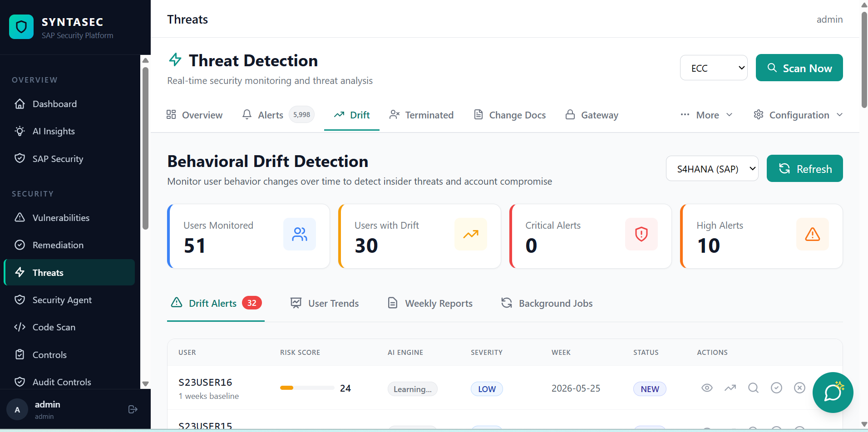The height and width of the screenshot is (432, 868).
Task: View drift trend for S23USER16
Action: pos(730,388)
